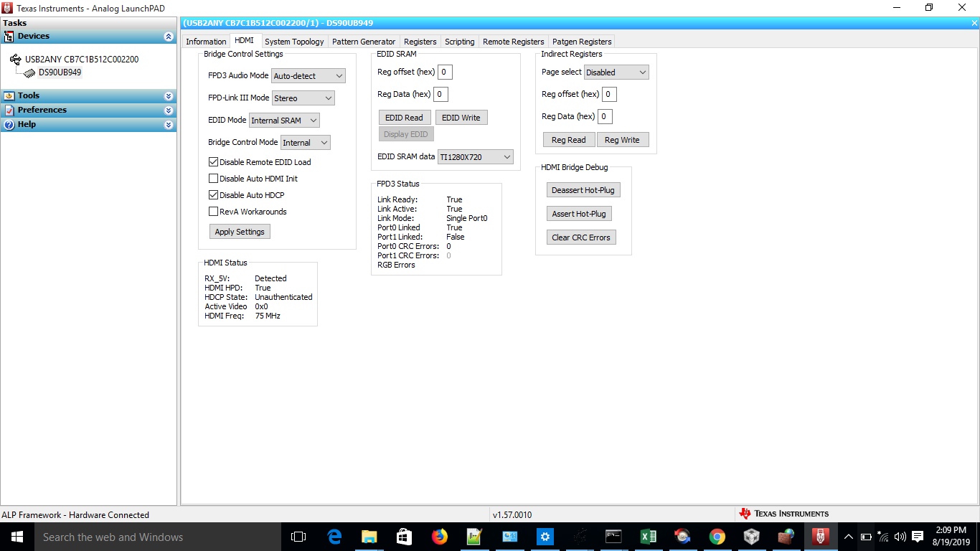
Task: Toggle Disable Remote EDID Load checkbox
Action: click(213, 162)
